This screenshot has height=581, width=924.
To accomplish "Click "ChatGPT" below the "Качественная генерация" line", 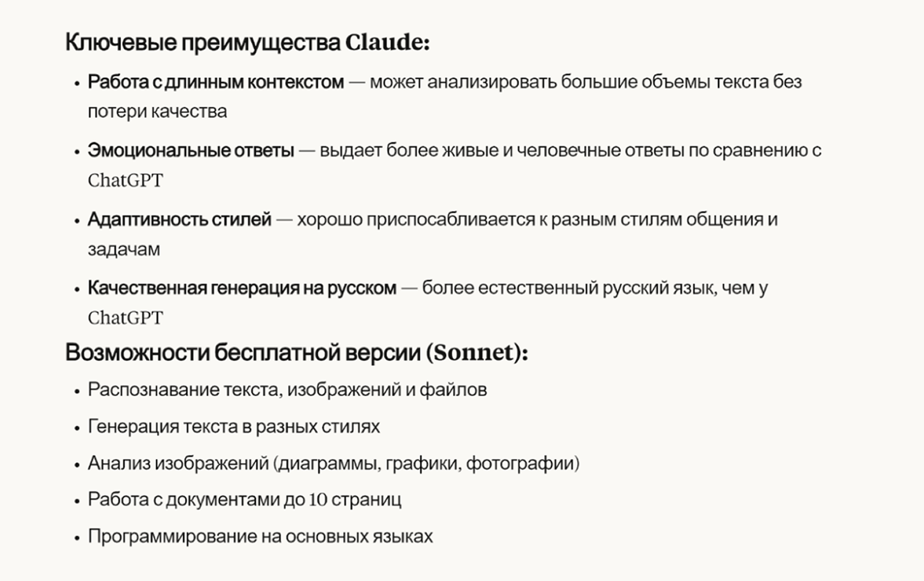I will point(125,318).
